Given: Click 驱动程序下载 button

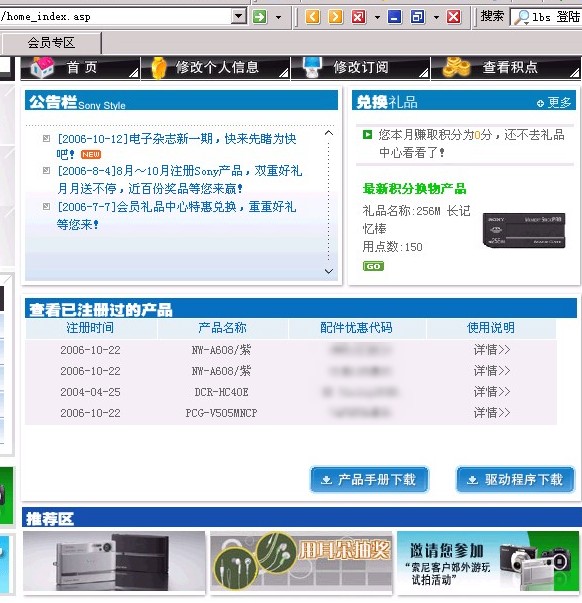Looking at the screenshot, I should (515, 480).
